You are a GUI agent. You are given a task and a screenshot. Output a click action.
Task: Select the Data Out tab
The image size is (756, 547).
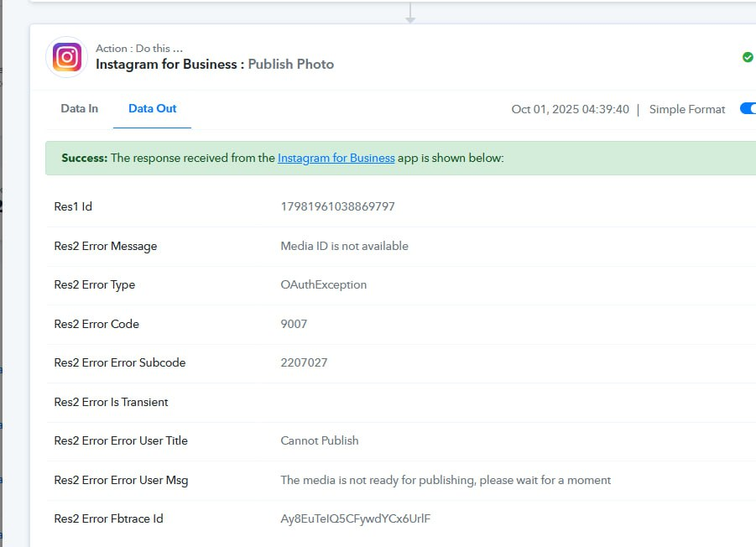152,109
